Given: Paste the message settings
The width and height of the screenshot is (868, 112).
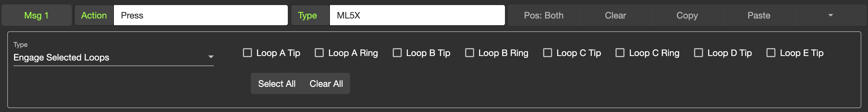Looking at the screenshot, I should 759,15.
